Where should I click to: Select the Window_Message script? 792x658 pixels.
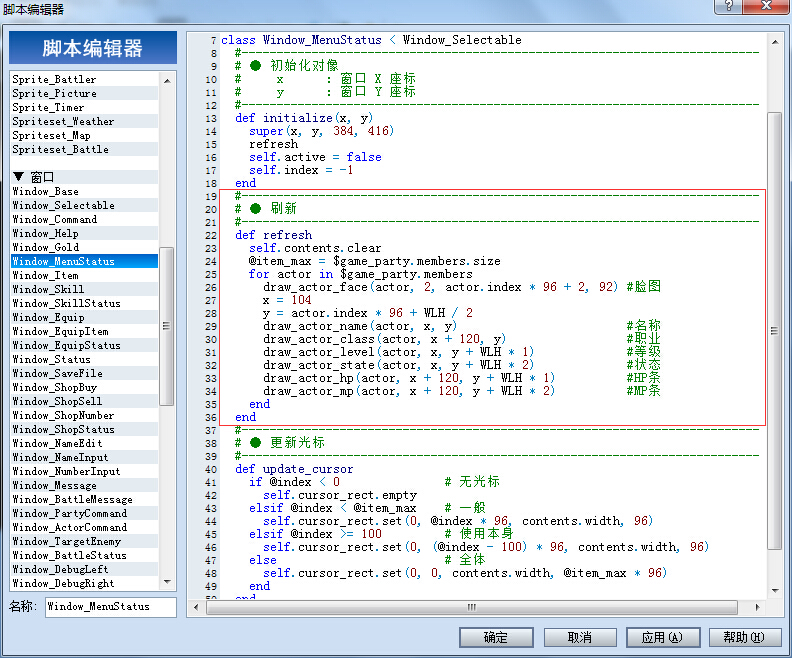coord(84,485)
